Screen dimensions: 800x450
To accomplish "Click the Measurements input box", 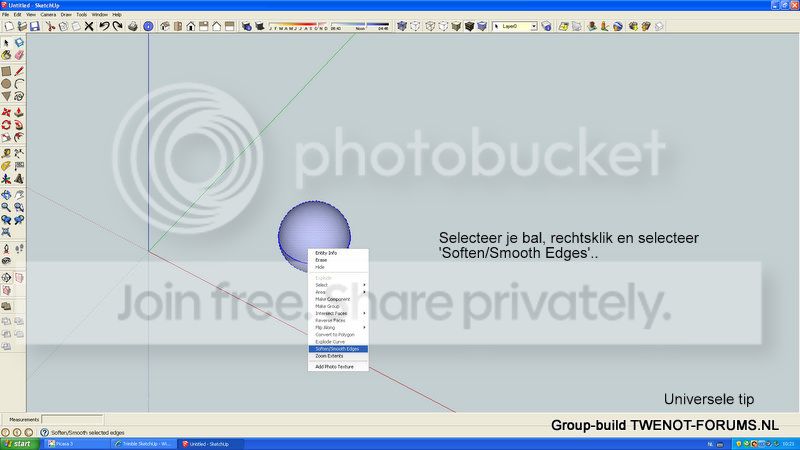I will 72,419.
